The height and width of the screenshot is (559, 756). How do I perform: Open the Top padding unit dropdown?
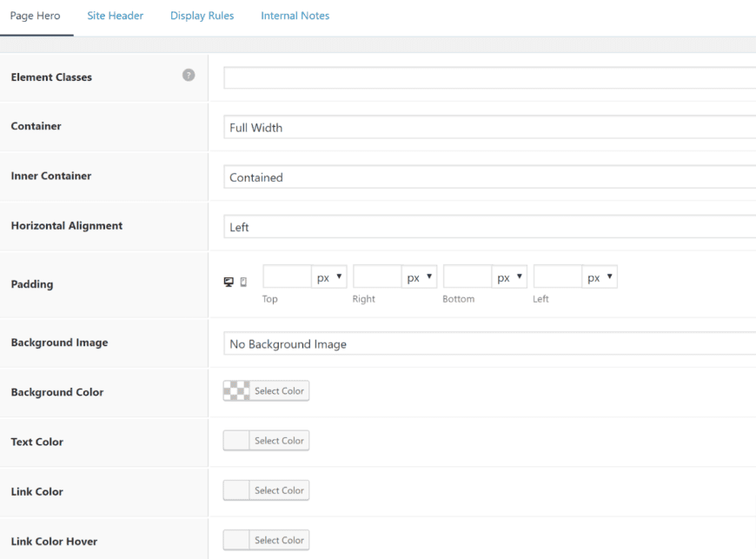coord(329,277)
